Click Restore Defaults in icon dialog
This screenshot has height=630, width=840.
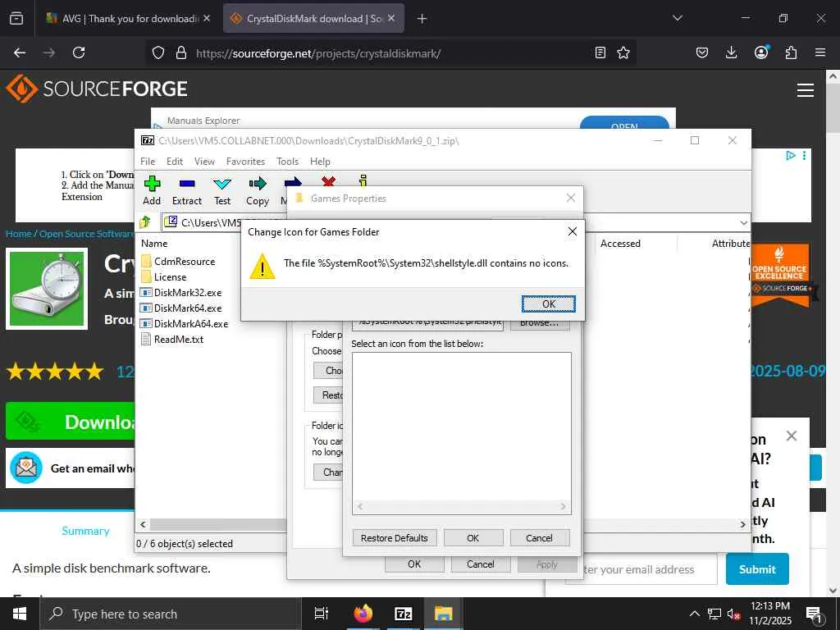pyautogui.click(x=395, y=538)
